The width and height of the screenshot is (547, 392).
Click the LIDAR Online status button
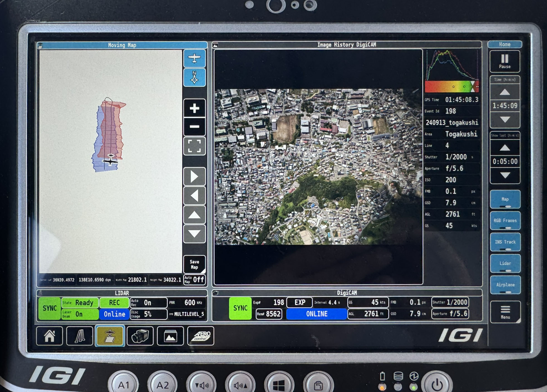point(114,314)
